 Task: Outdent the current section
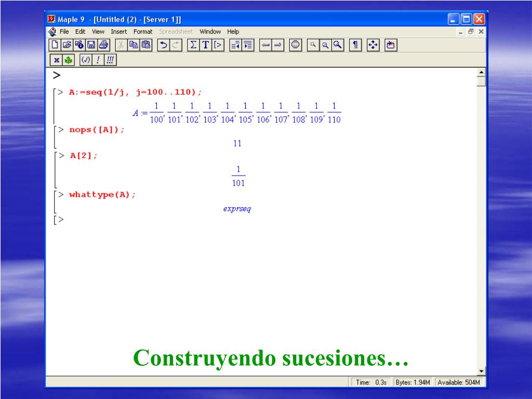pyautogui.click(x=235, y=45)
